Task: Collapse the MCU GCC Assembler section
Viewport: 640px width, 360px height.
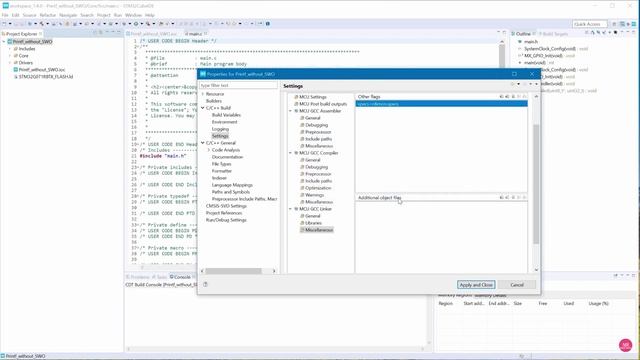Action: click(x=291, y=111)
